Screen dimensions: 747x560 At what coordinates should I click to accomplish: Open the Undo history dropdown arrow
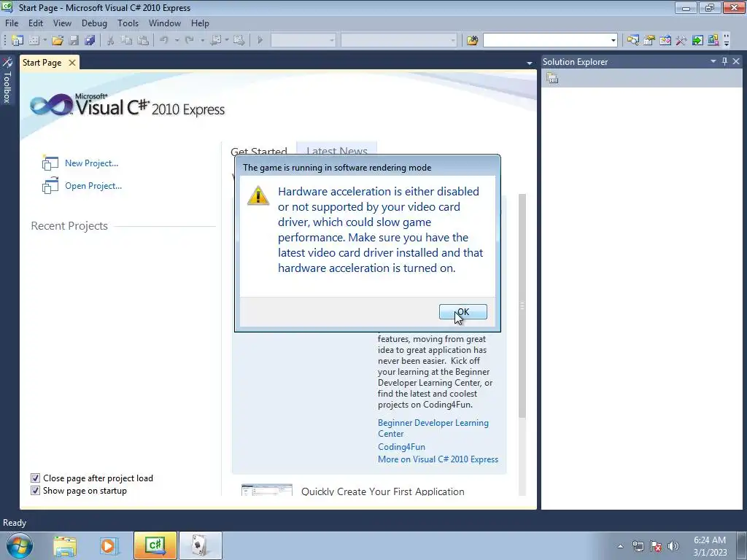(177, 41)
